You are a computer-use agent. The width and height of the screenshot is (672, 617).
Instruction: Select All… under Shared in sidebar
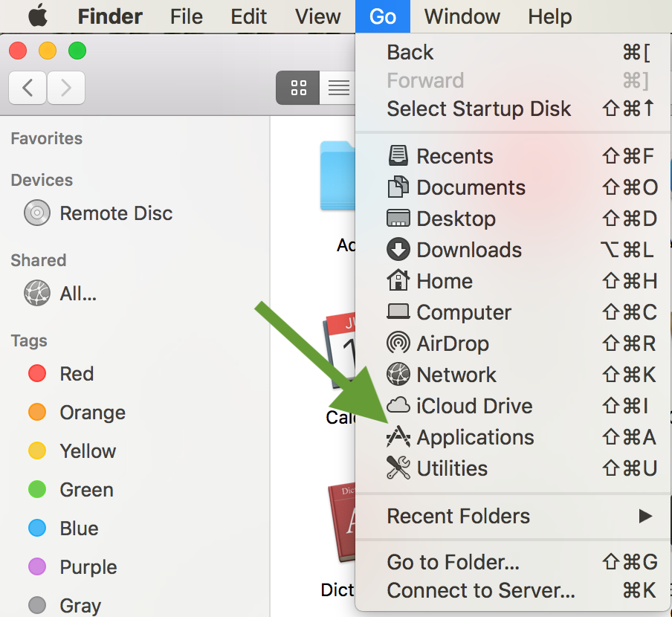pos(77,294)
